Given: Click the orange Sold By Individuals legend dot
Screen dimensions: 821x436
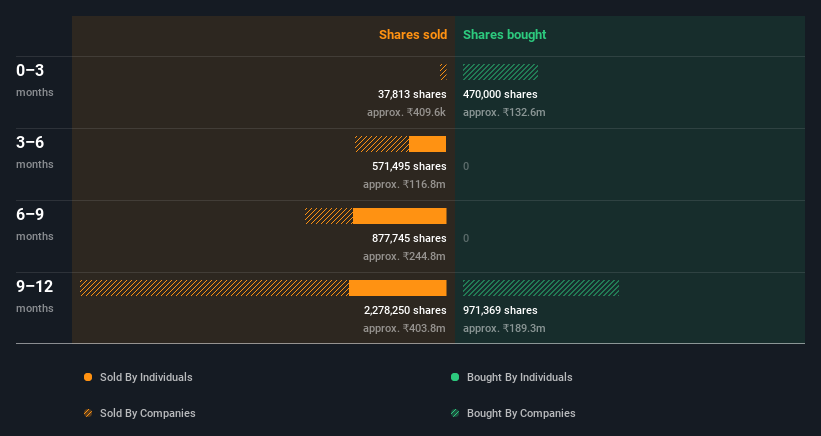Looking at the screenshot, I should [88, 377].
